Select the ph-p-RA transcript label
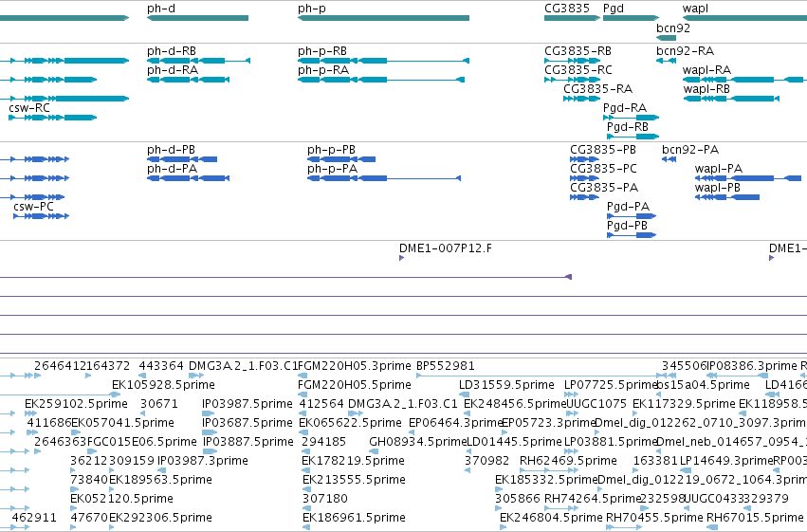The image size is (807, 532). [x=323, y=70]
